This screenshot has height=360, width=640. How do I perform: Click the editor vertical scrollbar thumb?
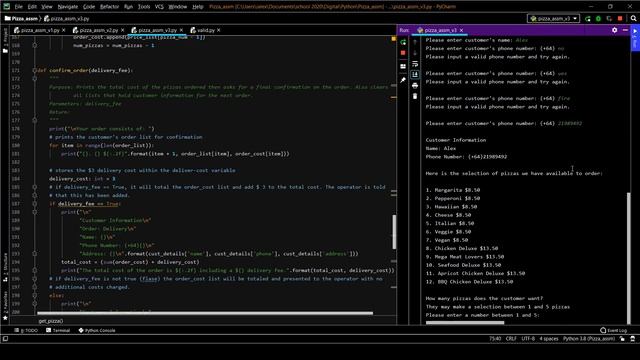[x=394, y=232]
